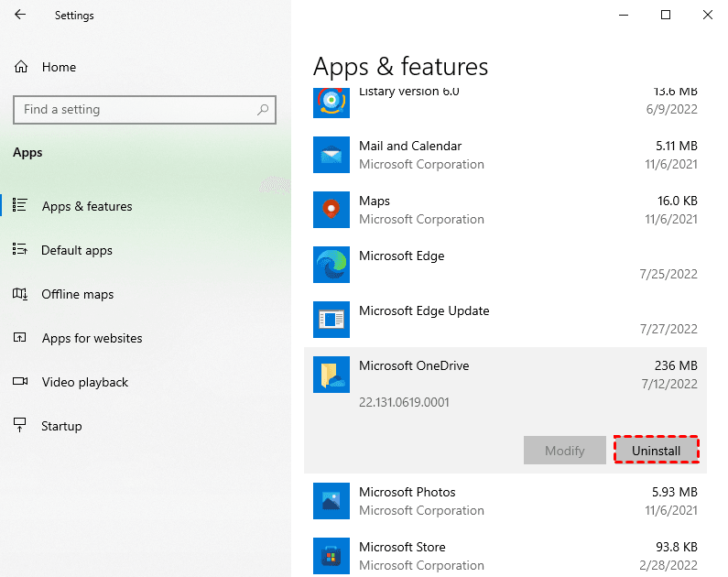
Task: Click the Maps app icon
Action: pos(331,210)
